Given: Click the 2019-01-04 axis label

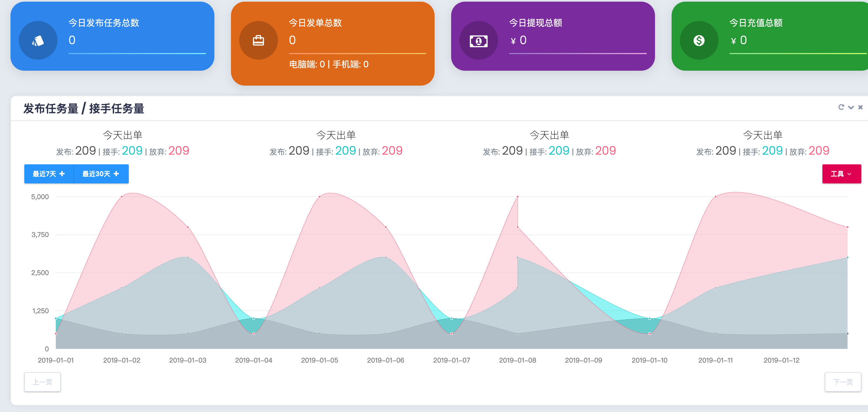Looking at the screenshot, I should (253, 360).
